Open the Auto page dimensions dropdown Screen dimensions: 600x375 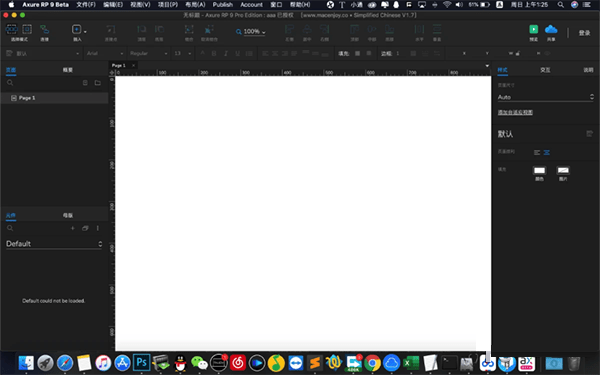point(546,97)
